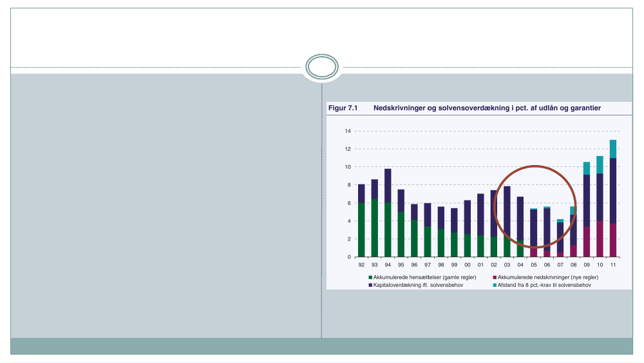Select the magenta segment of the year 09 bar
This screenshot has height=363, width=644.
pyautogui.click(x=586, y=242)
